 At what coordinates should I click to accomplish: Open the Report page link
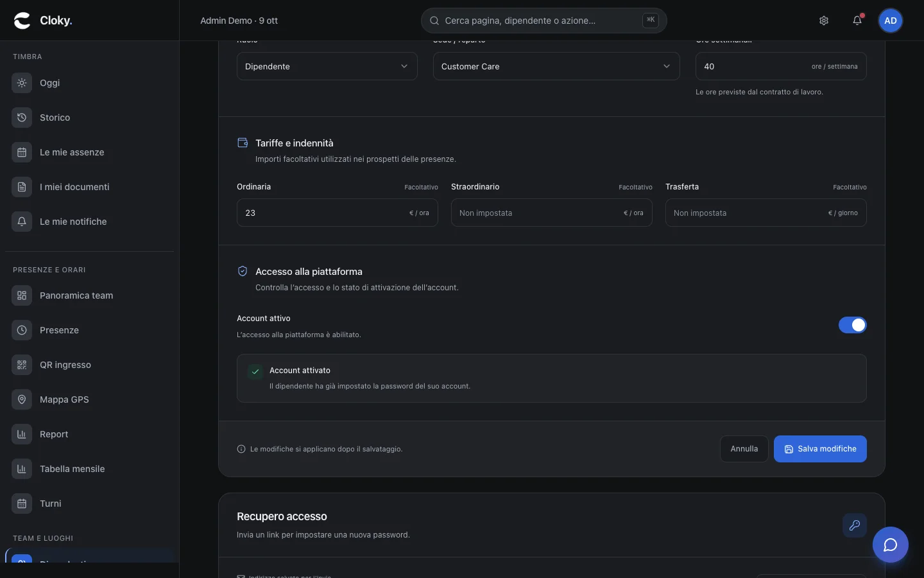point(90,434)
